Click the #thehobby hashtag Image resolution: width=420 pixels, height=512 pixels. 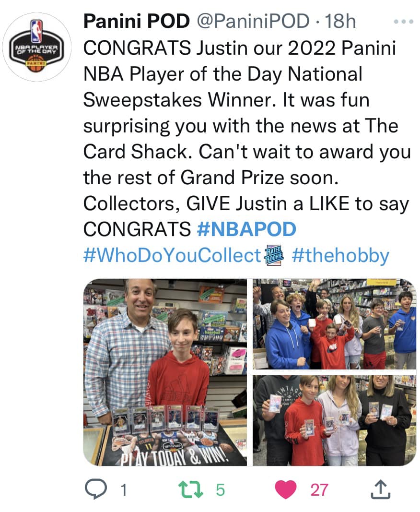click(x=340, y=256)
